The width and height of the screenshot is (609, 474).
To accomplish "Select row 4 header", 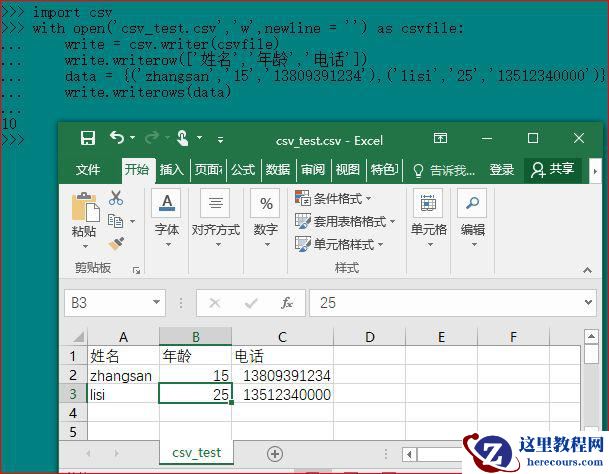I will (x=73, y=413).
